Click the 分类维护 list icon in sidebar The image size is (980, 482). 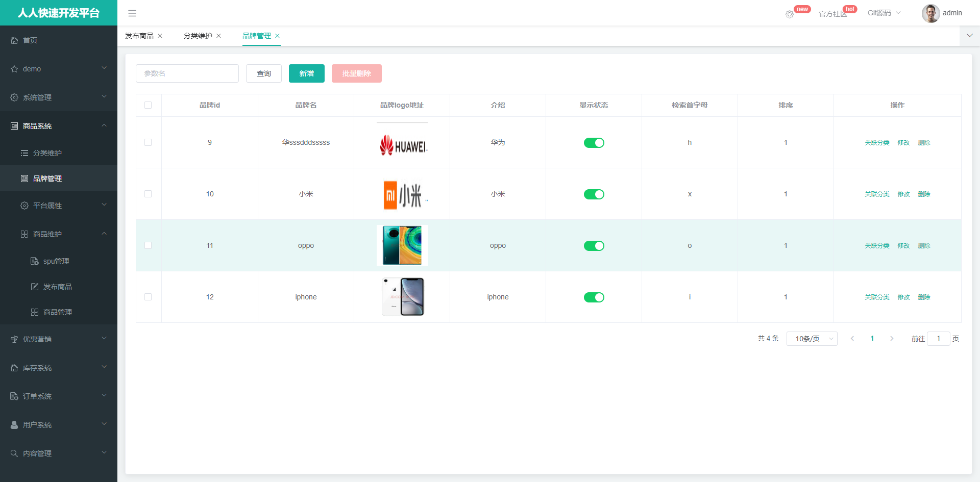pyautogui.click(x=24, y=153)
